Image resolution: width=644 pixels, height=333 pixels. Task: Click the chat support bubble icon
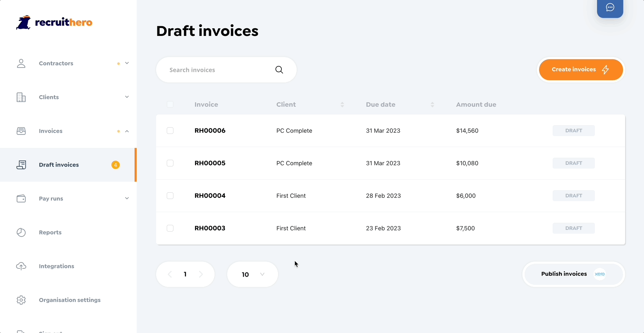click(610, 8)
